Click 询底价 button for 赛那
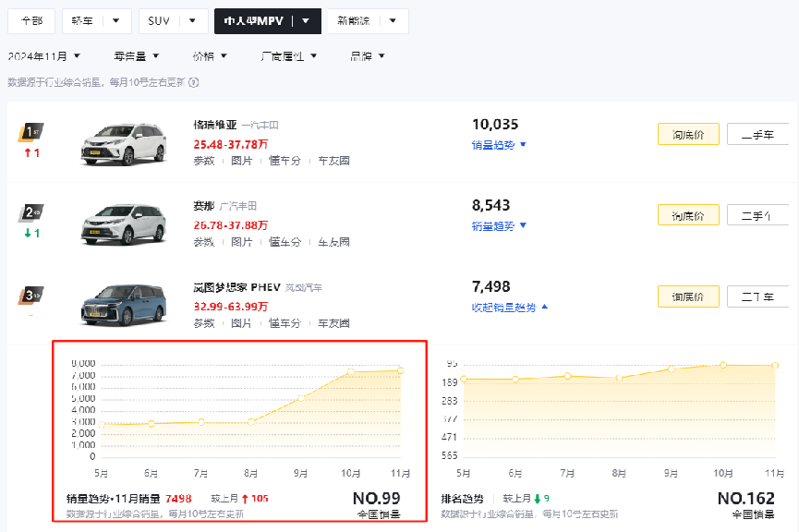799x532 pixels. pos(688,215)
